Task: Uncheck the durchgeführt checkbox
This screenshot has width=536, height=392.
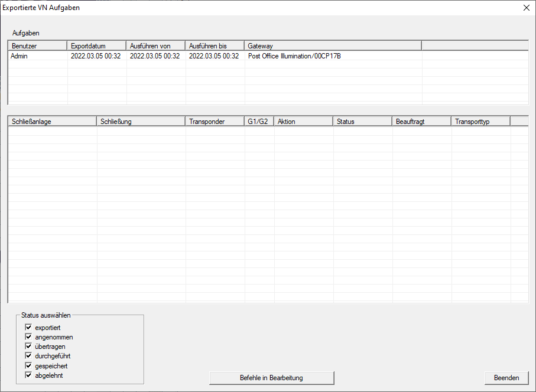Action: pos(28,356)
